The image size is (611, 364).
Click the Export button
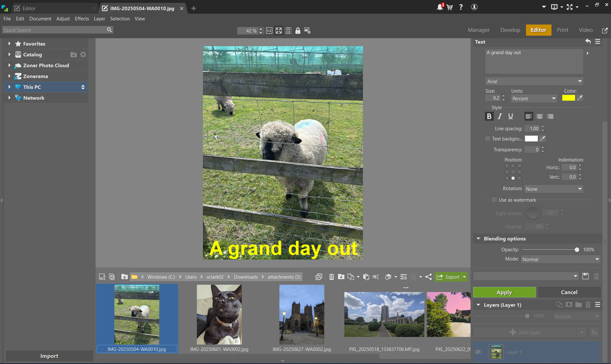[x=448, y=277]
